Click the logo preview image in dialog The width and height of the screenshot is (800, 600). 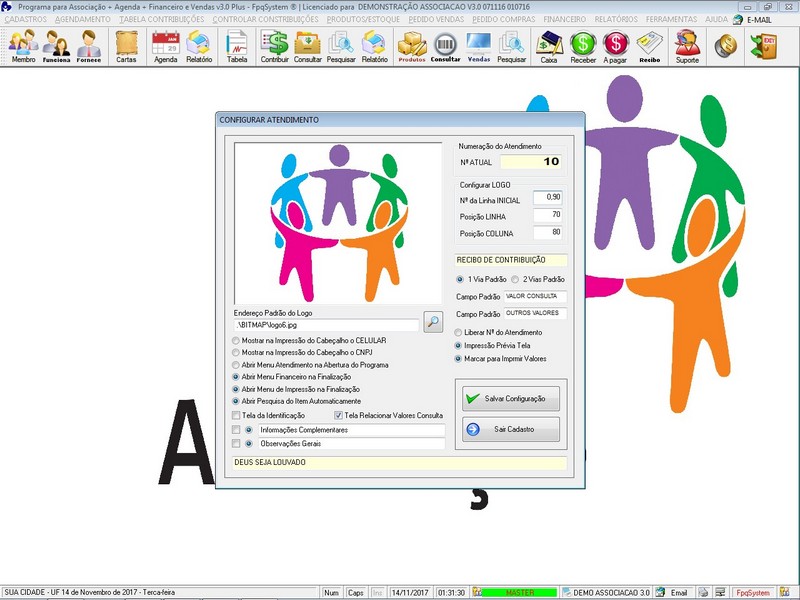pos(338,223)
